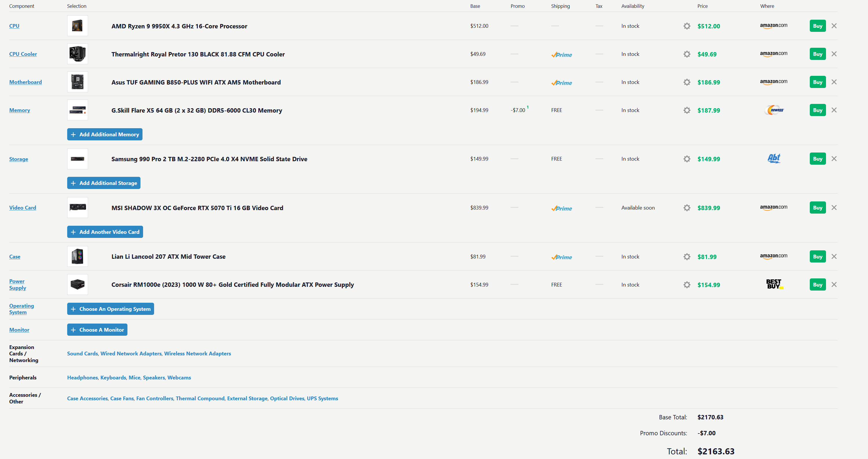Viewport: 868px width, 459px height.
Task: Buy the Samsung 990 Pro 2 TB drive
Action: click(817, 159)
